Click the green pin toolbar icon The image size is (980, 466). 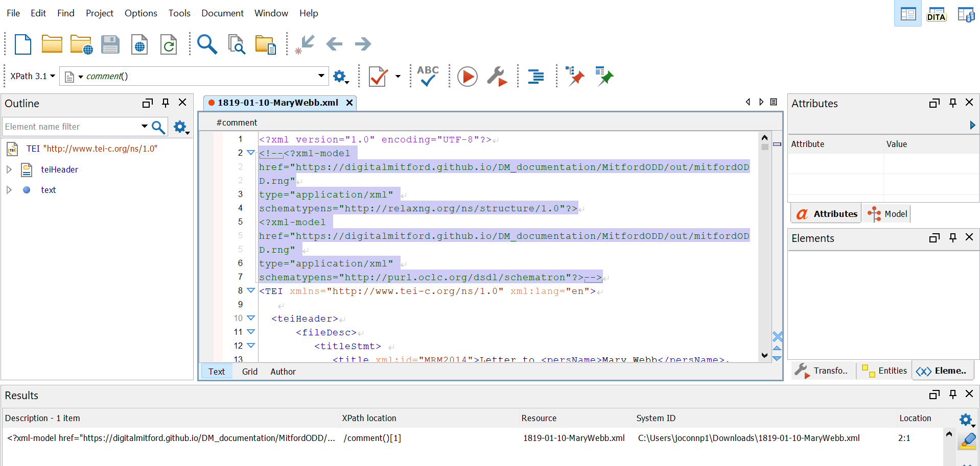pyautogui.click(x=604, y=76)
